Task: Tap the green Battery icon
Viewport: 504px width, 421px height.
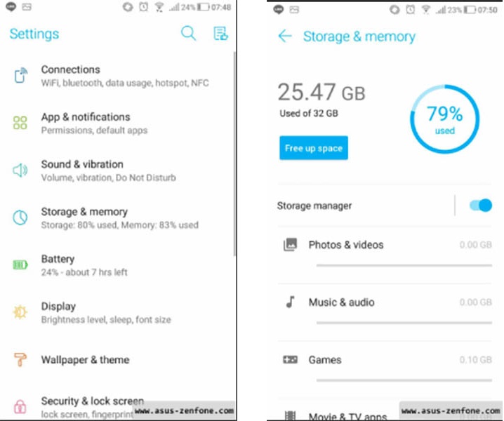Action: click(x=20, y=265)
